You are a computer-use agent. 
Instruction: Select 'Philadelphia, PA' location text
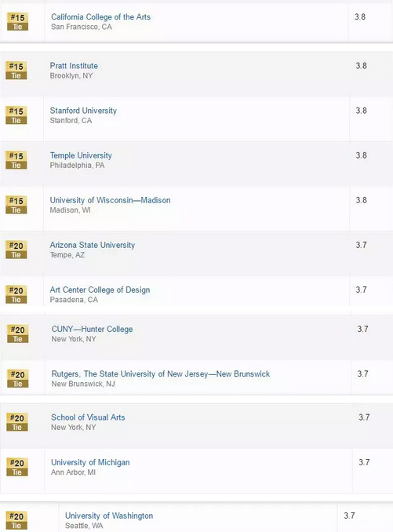tap(78, 166)
